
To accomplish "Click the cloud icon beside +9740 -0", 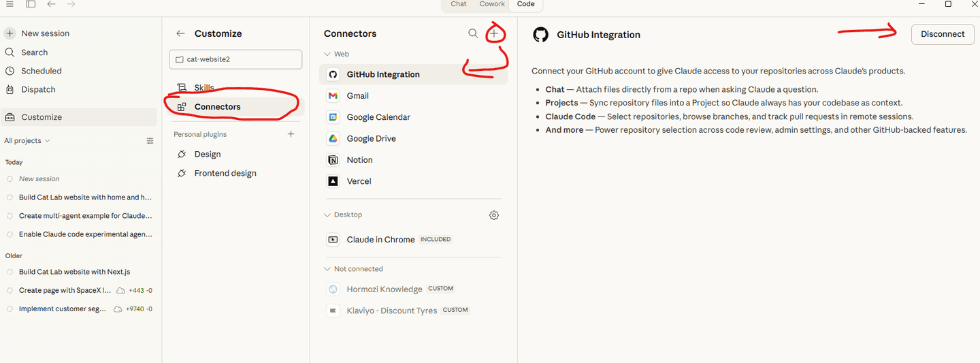I will pos(118,309).
